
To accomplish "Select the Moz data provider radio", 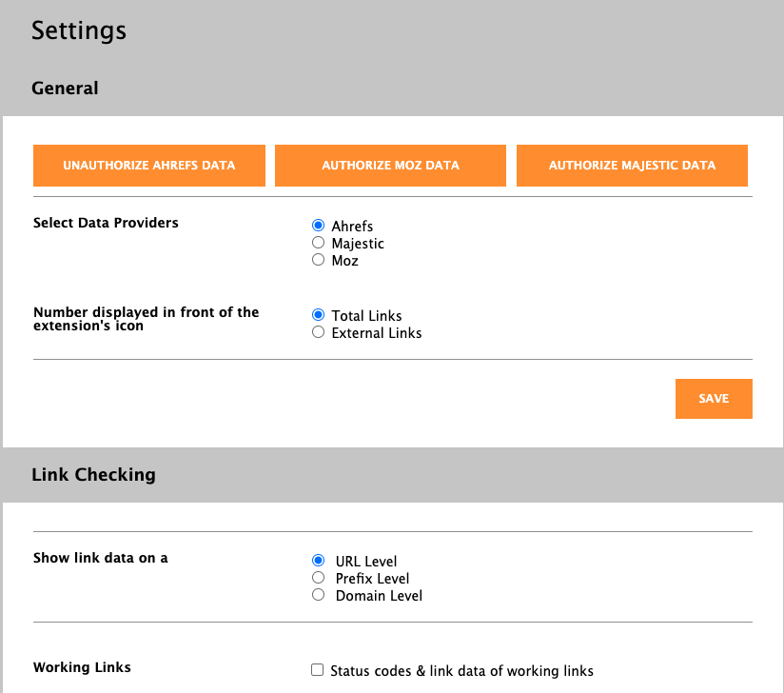I will [319, 260].
